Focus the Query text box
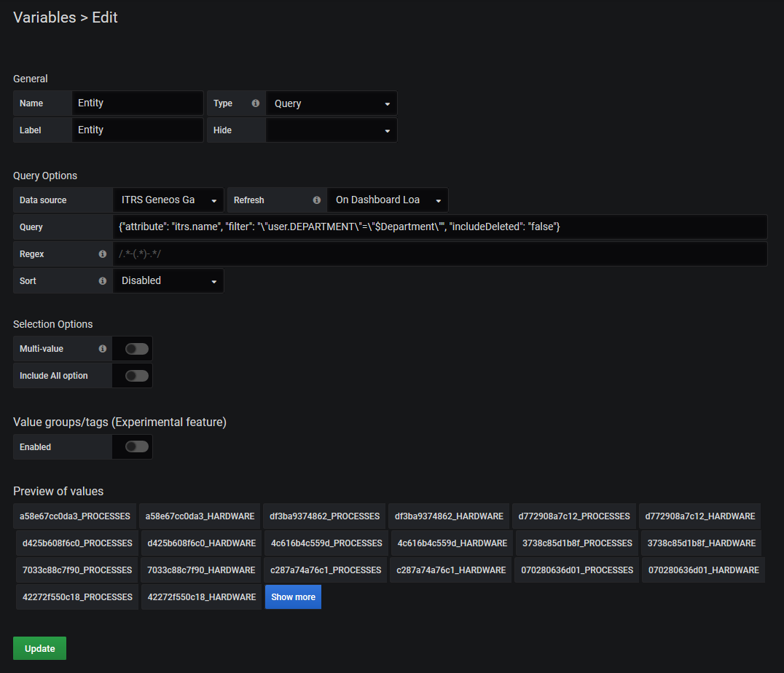Image resolution: width=784 pixels, height=673 pixels. click(439, 227)
